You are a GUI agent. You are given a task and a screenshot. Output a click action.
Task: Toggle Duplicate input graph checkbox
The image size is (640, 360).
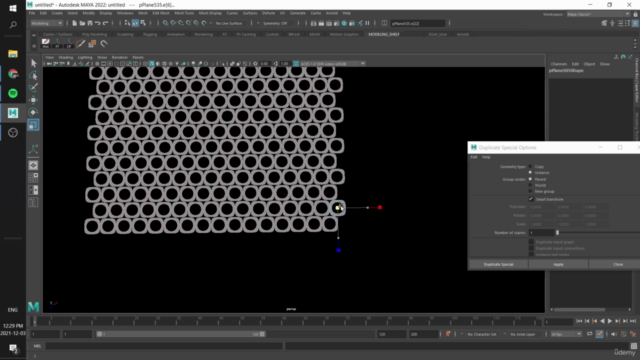[x=531, y=242]
